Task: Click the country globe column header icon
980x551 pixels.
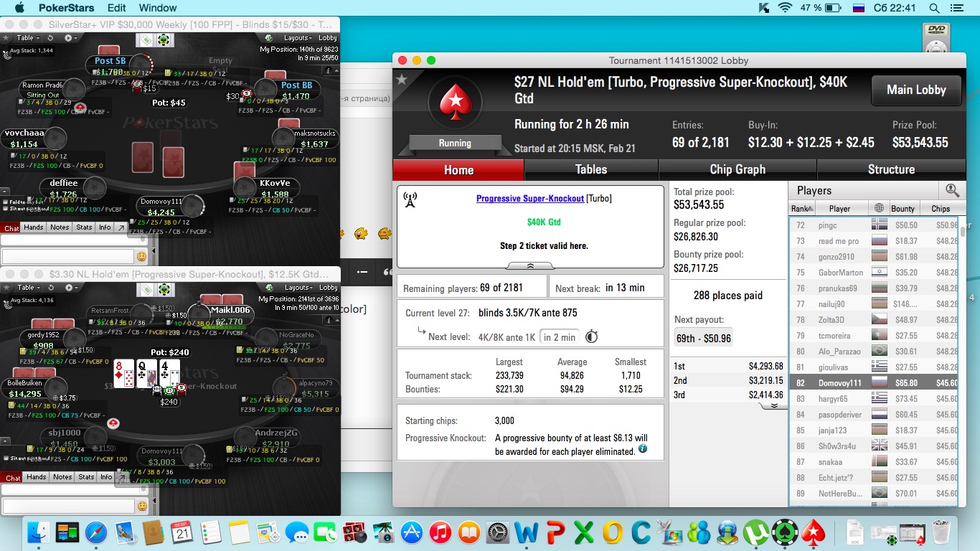Action: click(x=879, y=208)
